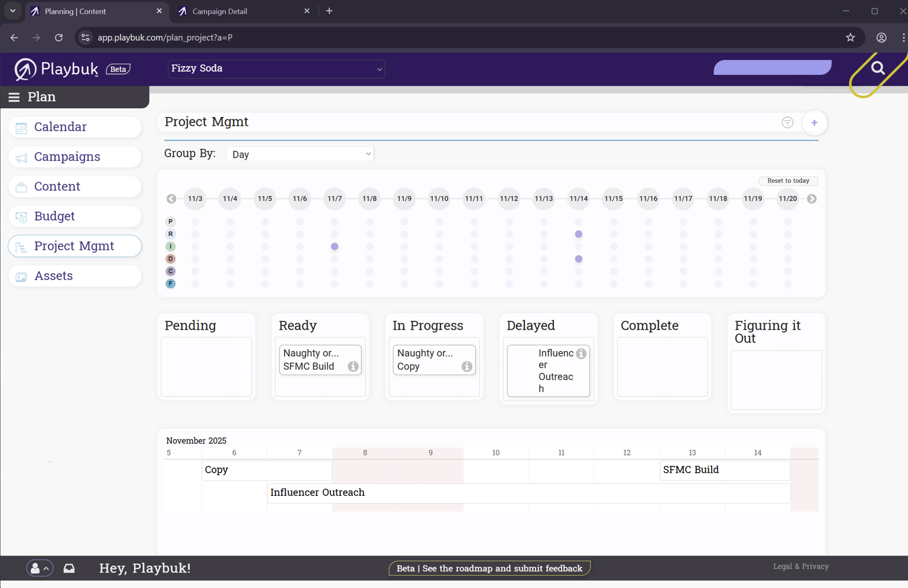908x588 pixels.
Task: Switch to the Campaign Detail browser tab
Action: 244,11
